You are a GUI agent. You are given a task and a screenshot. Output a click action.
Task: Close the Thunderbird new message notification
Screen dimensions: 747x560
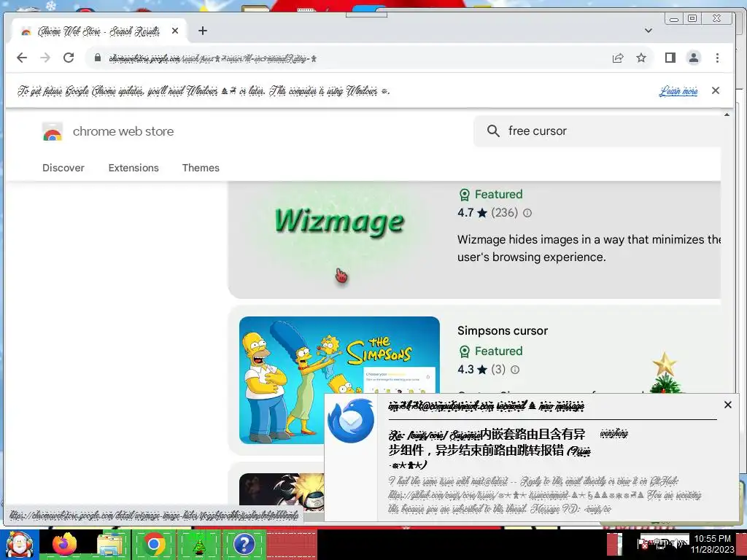(727, 405)
